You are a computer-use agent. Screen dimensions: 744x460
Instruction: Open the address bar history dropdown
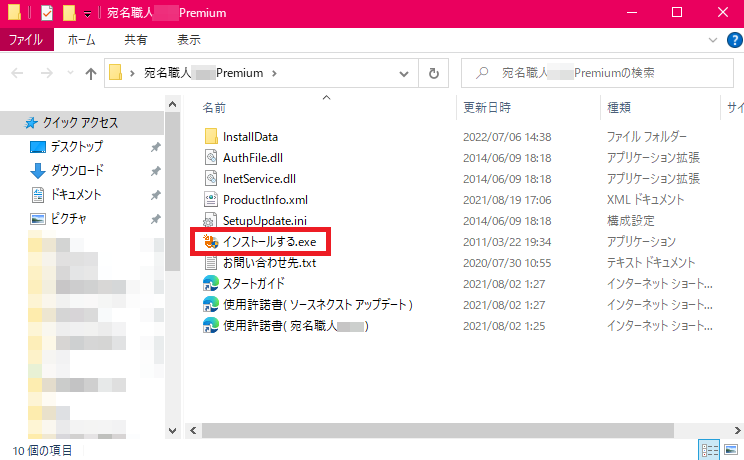tap(404, 74)
